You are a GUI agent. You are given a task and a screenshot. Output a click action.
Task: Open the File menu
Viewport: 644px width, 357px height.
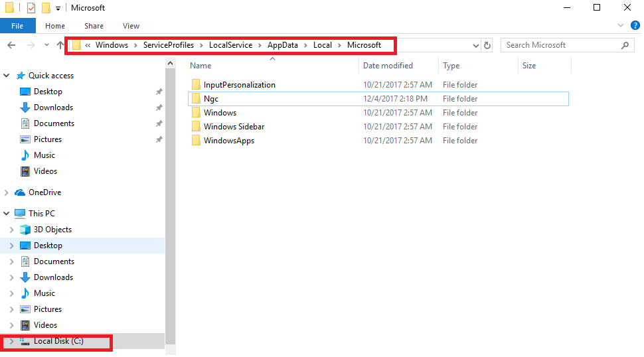17,26
